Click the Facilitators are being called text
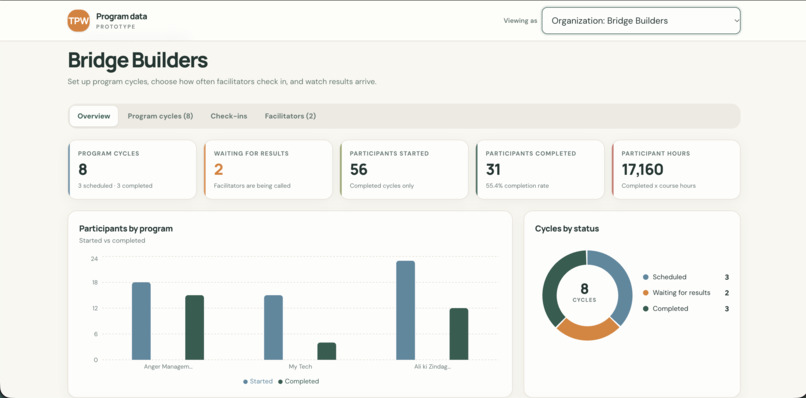 tap(252, 186)
